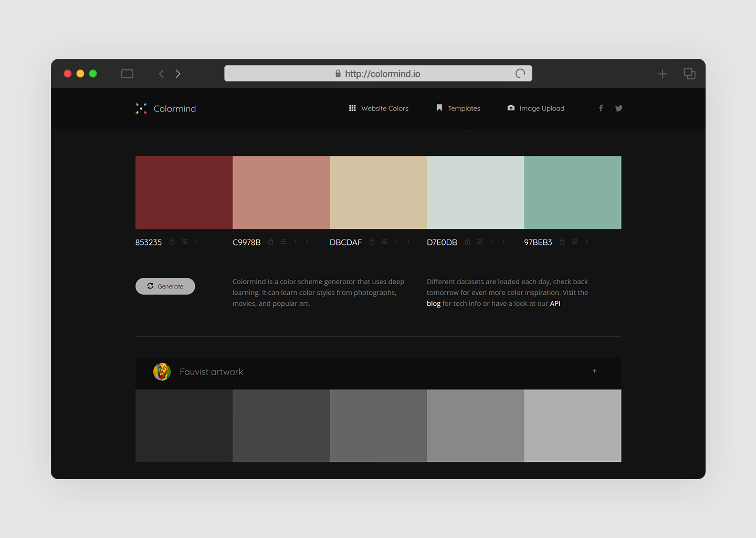Open the API link
756x538 pixels.
(x=555, y=303)
